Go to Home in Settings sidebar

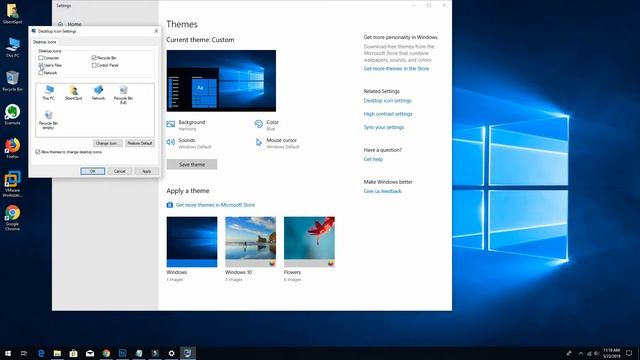click(70, 24)
